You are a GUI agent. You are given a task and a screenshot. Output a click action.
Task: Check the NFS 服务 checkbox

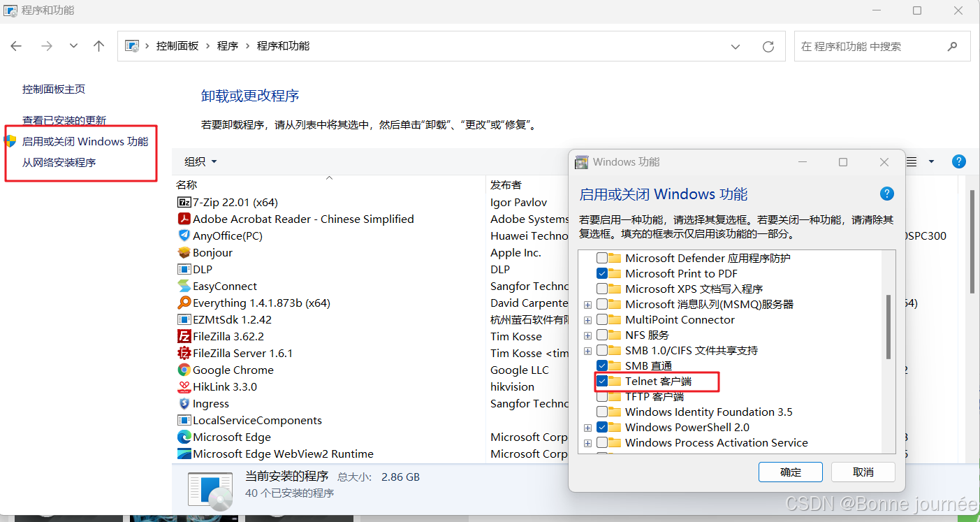pyautogui.click(x=601, y=335)
